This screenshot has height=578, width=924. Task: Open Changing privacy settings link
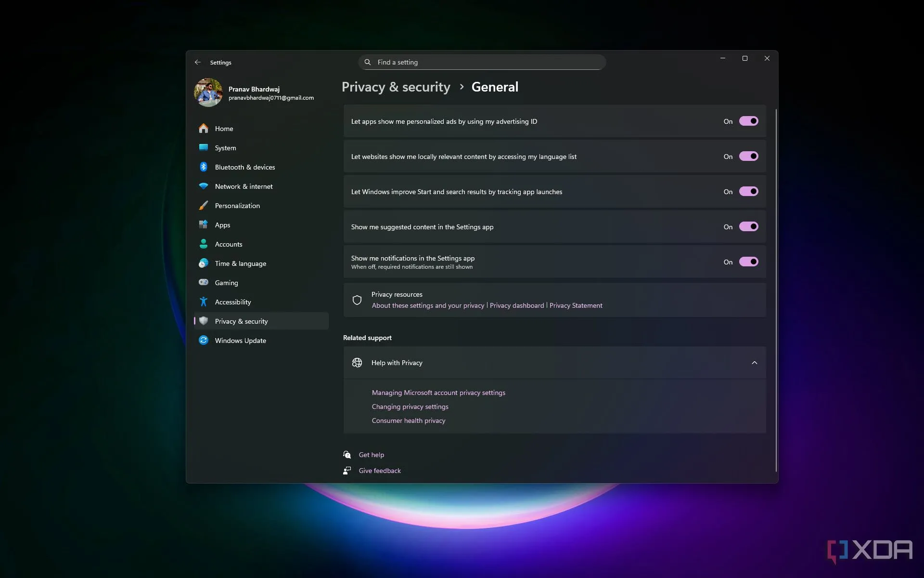(410, 407)
